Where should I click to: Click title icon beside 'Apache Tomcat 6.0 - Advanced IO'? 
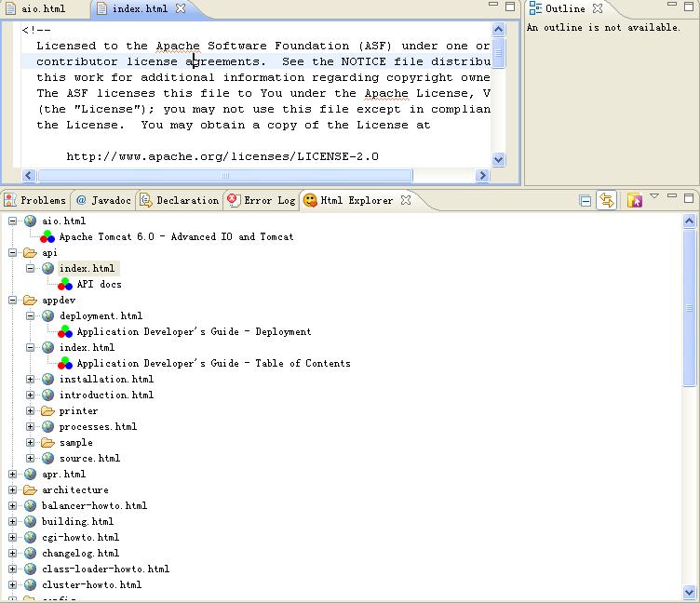tap(47, 236)
